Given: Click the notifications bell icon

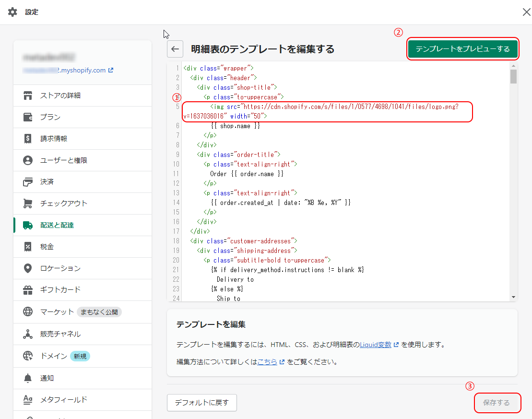Looking at the screenshot, I should pos(28,378).
